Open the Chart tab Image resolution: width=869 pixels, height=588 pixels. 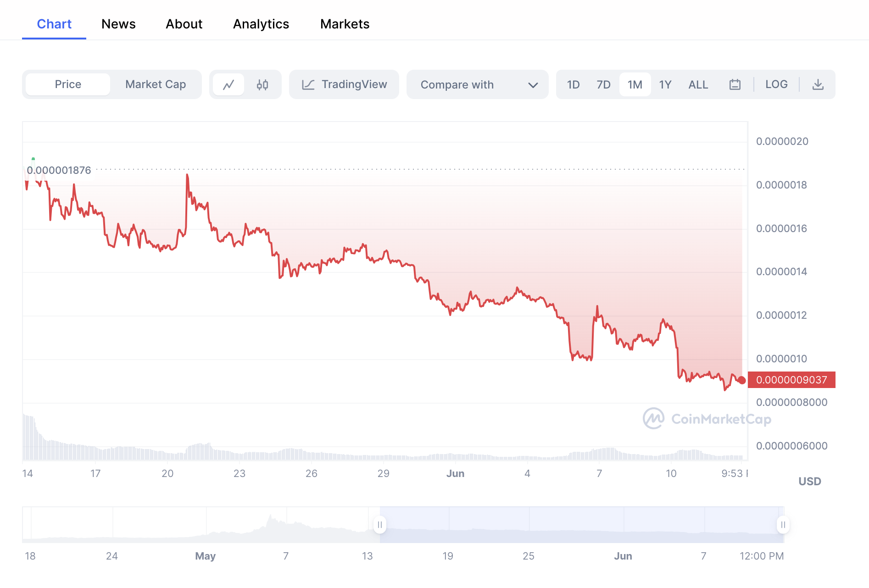(x=54, y=24)
